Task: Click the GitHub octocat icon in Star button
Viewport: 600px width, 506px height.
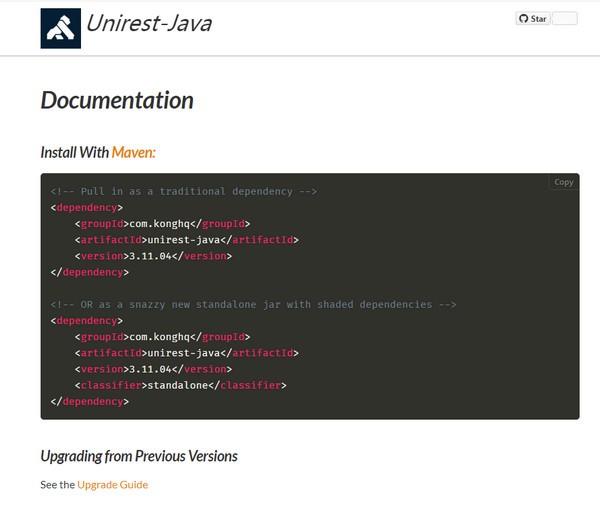Action: coord(523,19)
